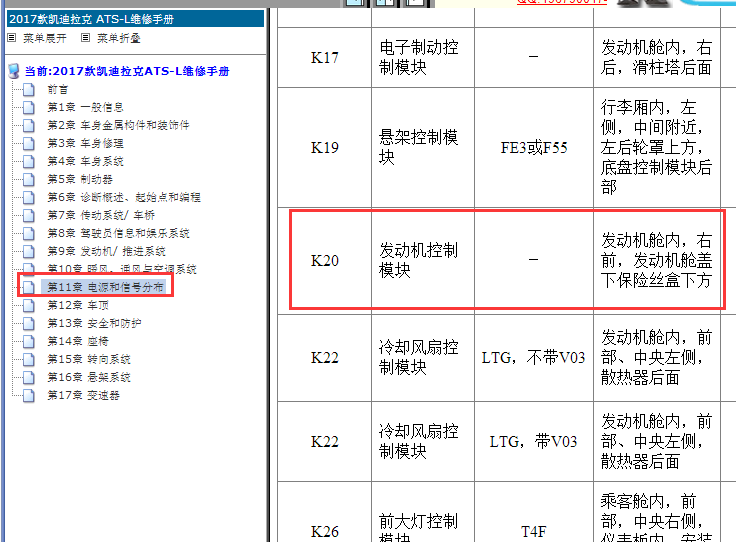736x542 pixels.
Task: Click the 菜单展开 expand-menu link
Action: 45,38
